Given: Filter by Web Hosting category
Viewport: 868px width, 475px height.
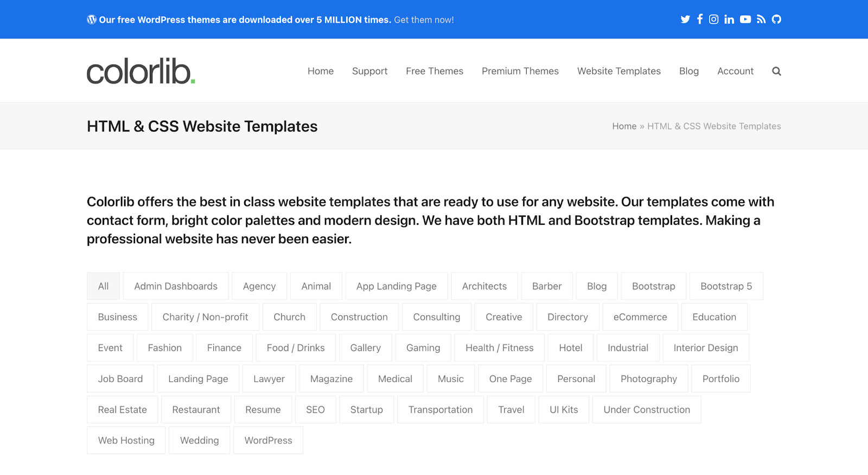Looking at the screenshot, I should pyautogui.click(x=126, y=440).
